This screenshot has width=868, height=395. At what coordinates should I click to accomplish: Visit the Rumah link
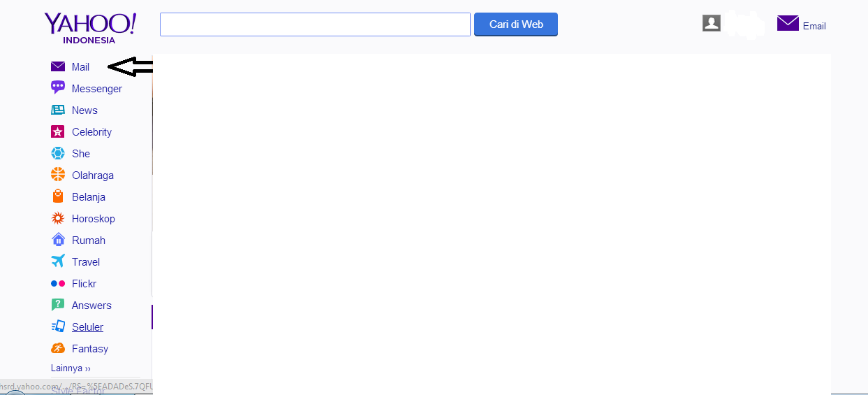point(89,240)
